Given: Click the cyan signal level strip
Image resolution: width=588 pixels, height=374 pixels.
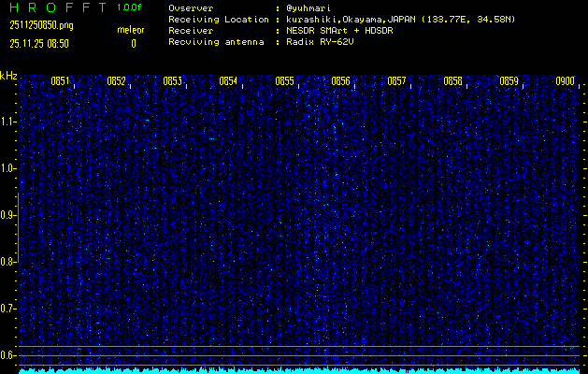Looking at the screenshot, I should [299, 369].
